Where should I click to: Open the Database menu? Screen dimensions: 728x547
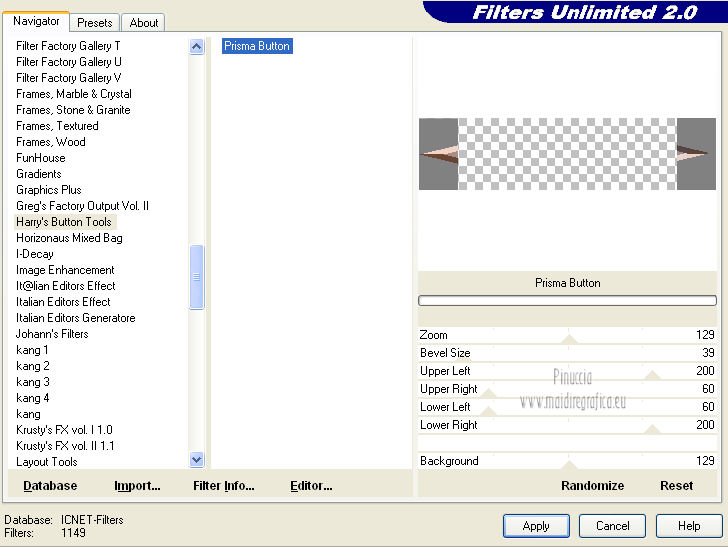[50, 486]
